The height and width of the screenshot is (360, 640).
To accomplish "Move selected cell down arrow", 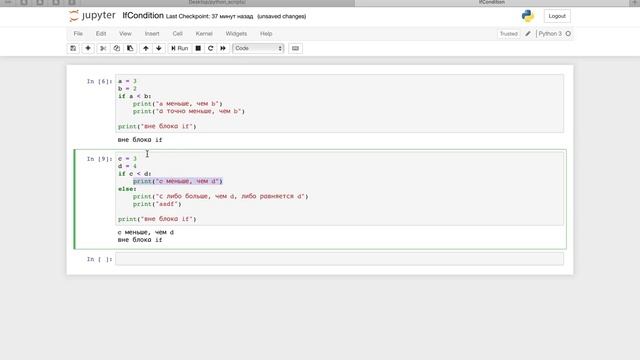I will (159, 48).
